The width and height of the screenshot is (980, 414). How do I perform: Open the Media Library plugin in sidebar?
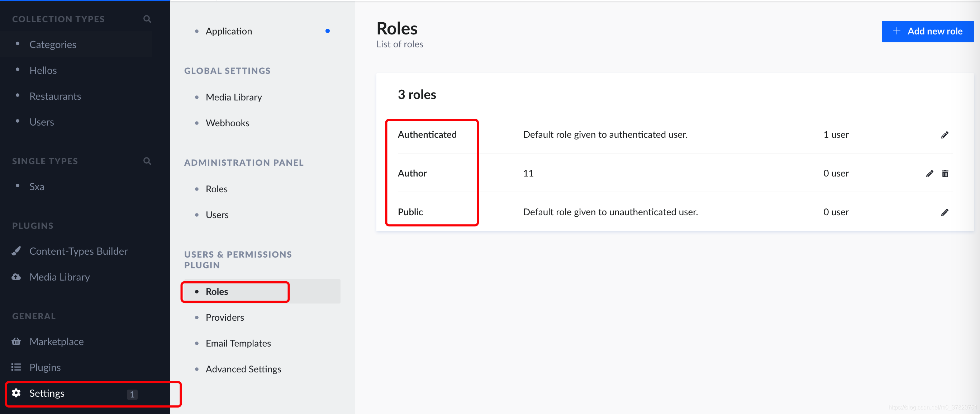[x=60, y=277]
